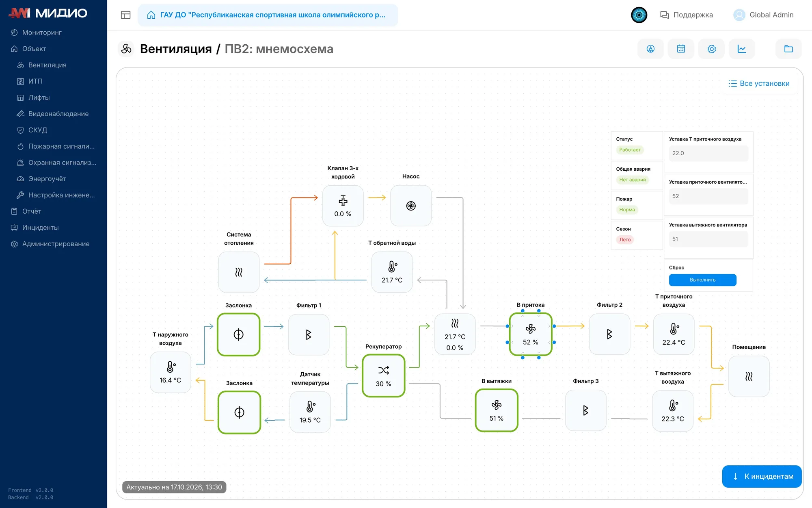
Task: Click the К инцидентам button
Action: coord(762,476)
